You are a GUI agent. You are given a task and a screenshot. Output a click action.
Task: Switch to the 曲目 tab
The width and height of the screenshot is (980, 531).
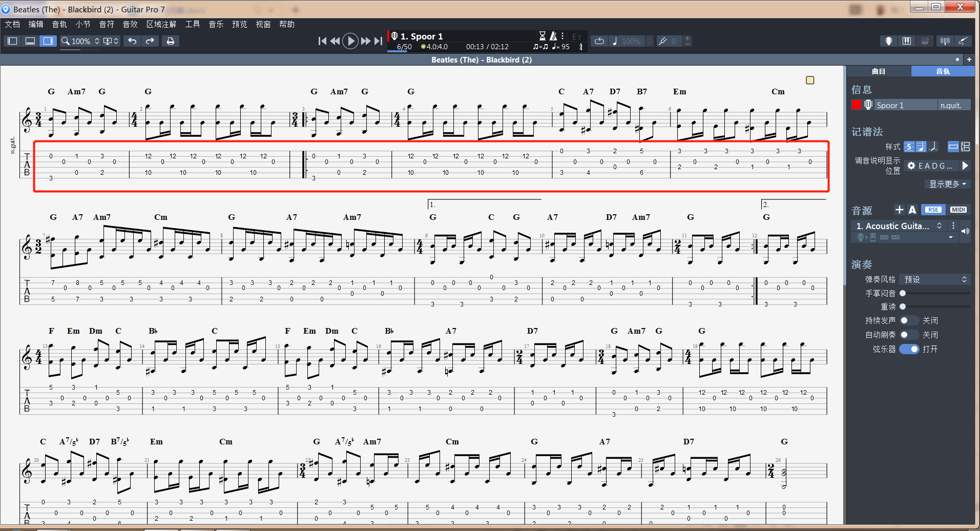tap(879, 71)
